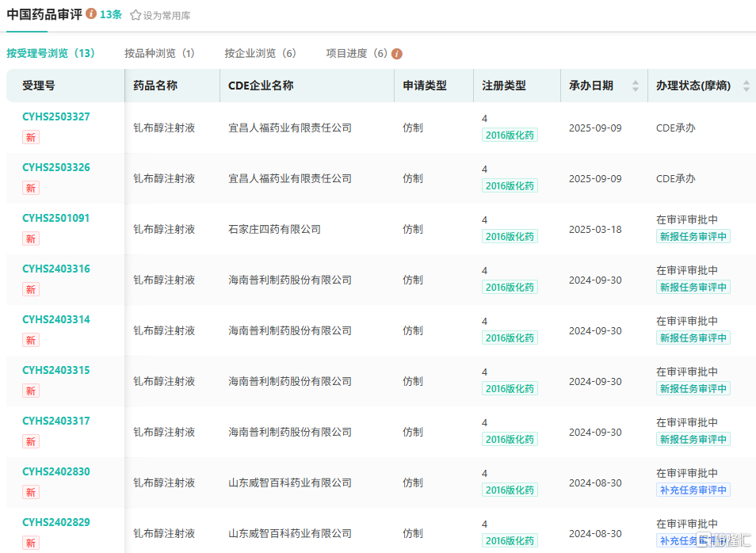The image size is (756, 553).
Task: Open record CYHS2403314
Action: [56, 319]
